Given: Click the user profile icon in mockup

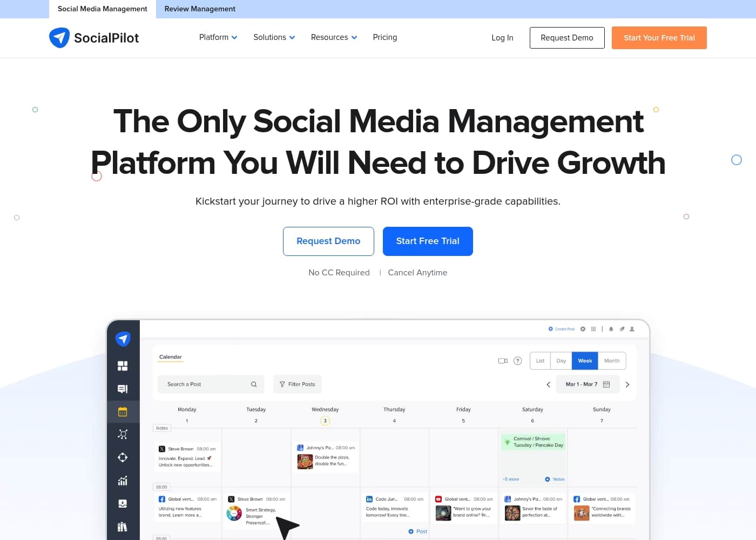Looking at the screenshot, I should point(632,329).
